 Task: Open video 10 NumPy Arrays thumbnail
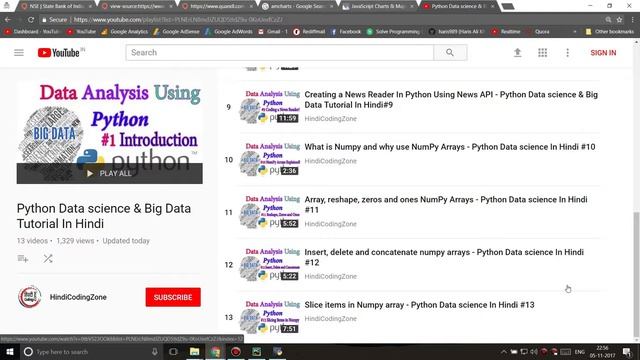pos(269,159)
